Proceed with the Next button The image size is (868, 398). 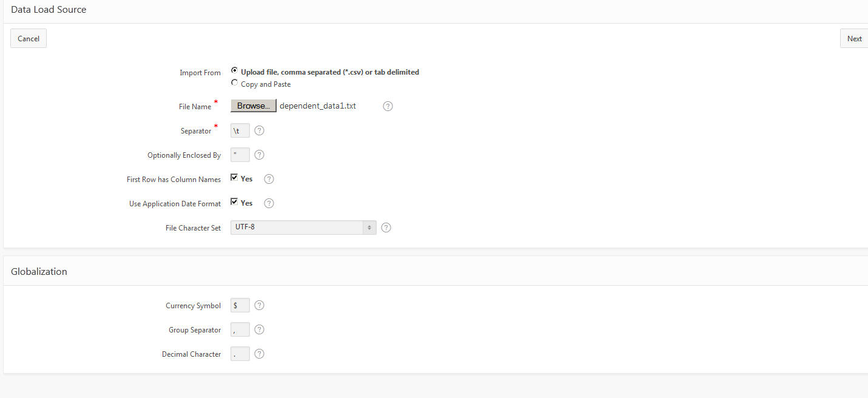[x=854, y=38]
